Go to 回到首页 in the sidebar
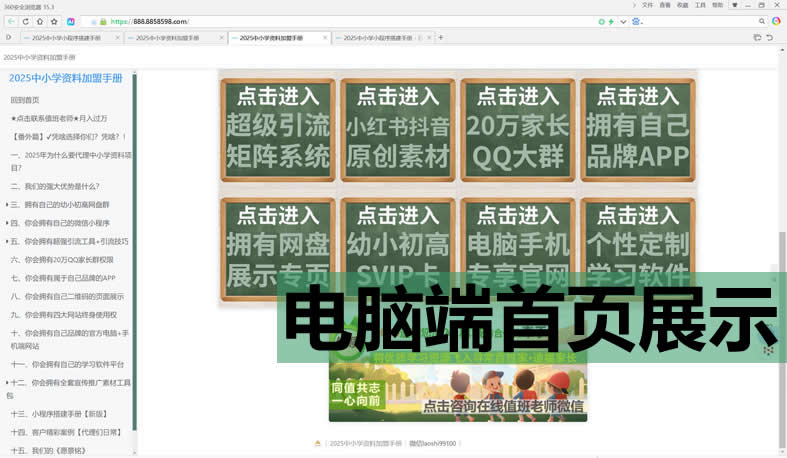The image size is (787, 458). tap(25, 100)
